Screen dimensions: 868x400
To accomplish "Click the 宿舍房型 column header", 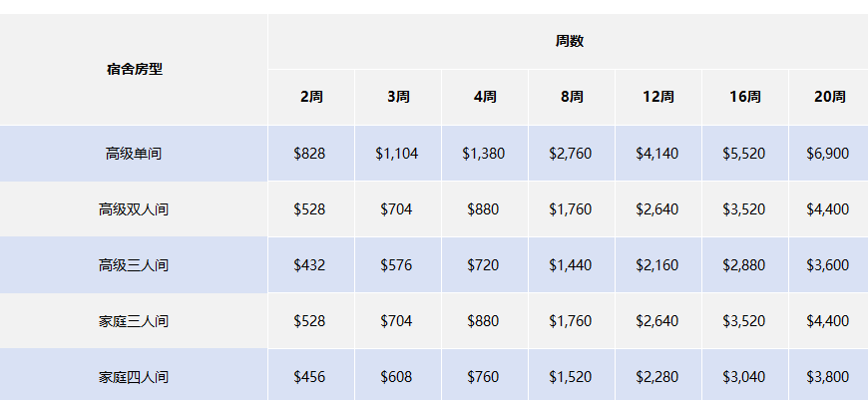I will [134, 70].
